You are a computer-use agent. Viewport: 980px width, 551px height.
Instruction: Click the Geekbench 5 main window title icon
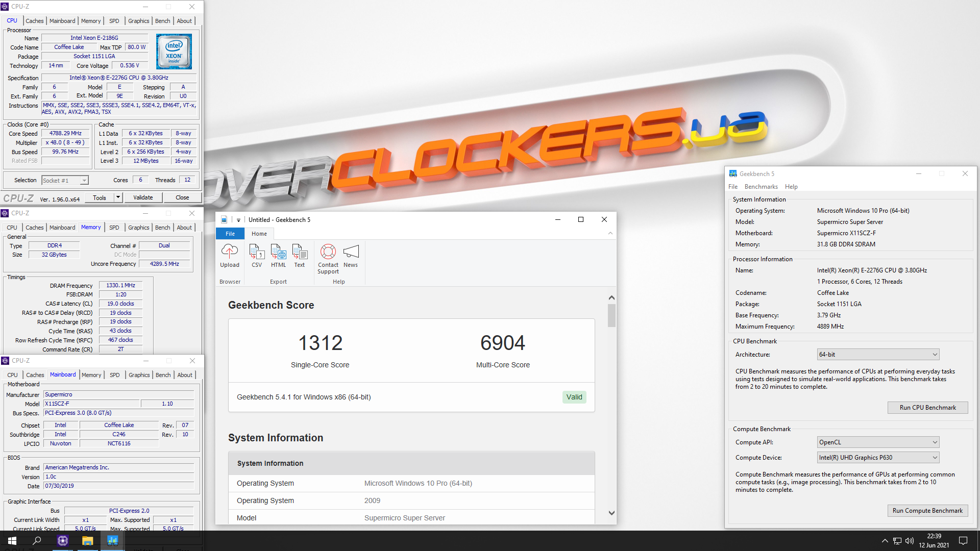click(x=733, y=174)
